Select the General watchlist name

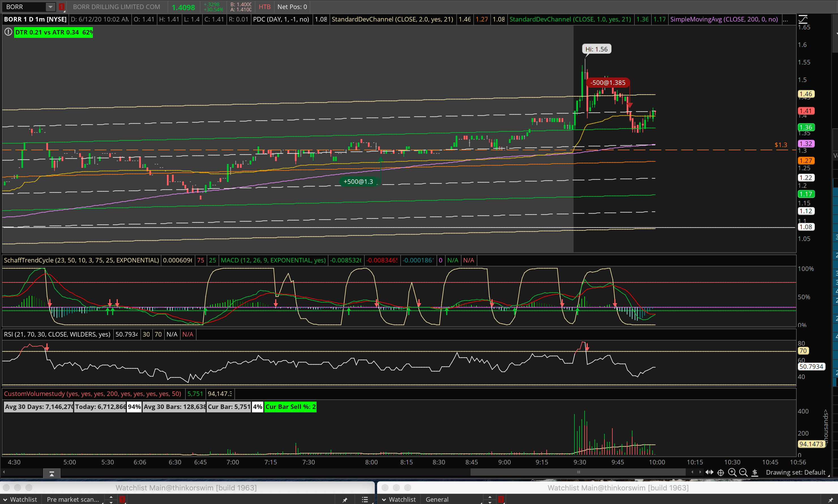[x=437, y=499]
